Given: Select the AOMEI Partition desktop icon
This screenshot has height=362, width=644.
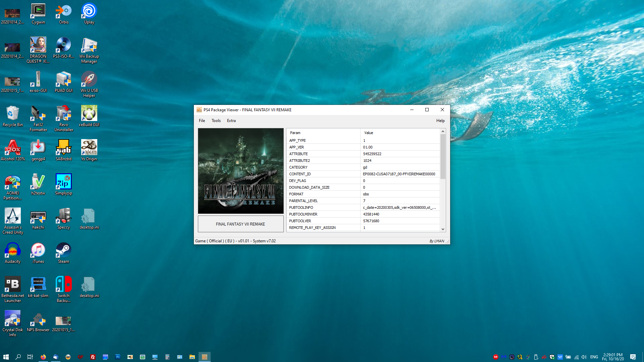Looking at the screenshot, I should pyautogui.click(x=13, y=187).
